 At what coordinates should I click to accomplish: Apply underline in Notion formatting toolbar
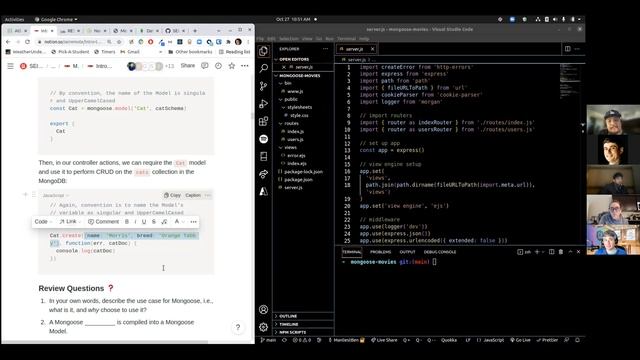144,222
